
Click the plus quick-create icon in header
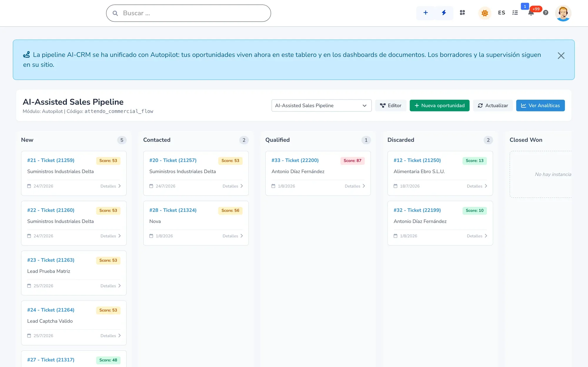point(425,13)
